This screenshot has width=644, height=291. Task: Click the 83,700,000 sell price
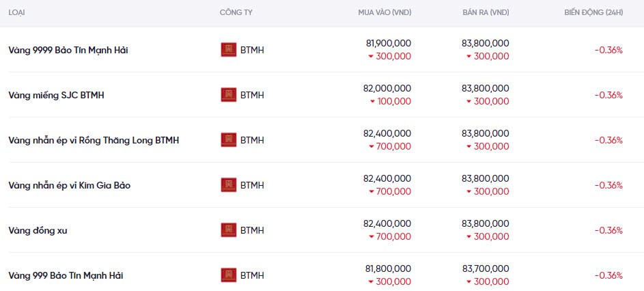click(x=485, y=270)
